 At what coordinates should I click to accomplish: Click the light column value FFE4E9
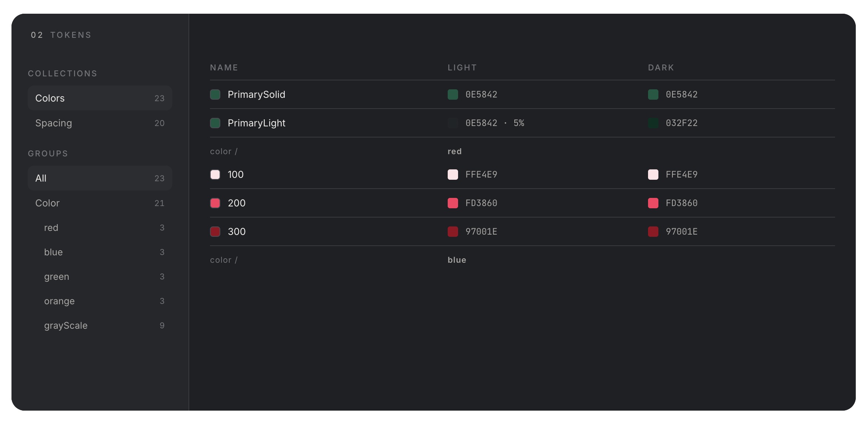pyautogui.click(x=481, y=175)
